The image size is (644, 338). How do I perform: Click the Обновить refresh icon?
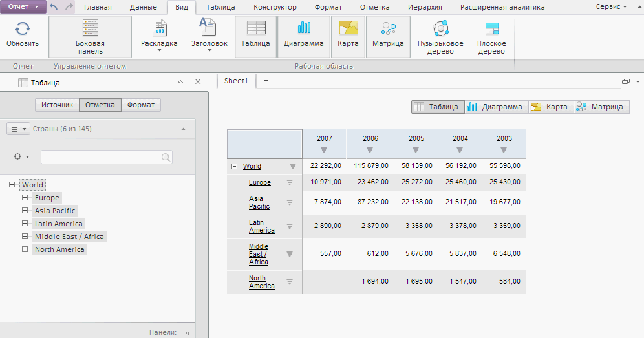tap(23, 29)
